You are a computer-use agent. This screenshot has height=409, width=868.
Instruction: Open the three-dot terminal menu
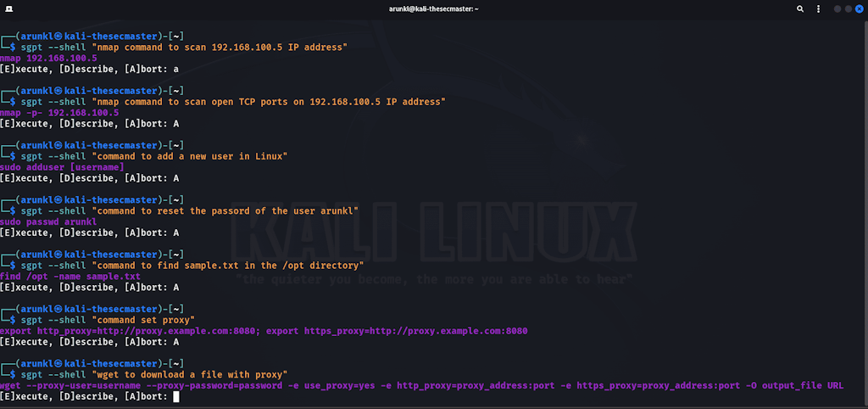818,8
